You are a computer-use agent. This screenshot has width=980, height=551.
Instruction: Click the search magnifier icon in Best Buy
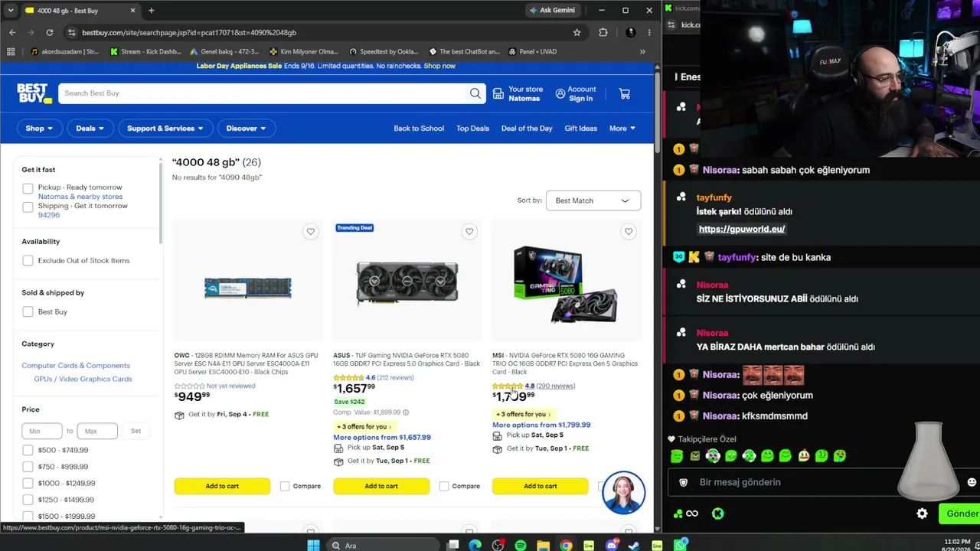coord(475,93)
